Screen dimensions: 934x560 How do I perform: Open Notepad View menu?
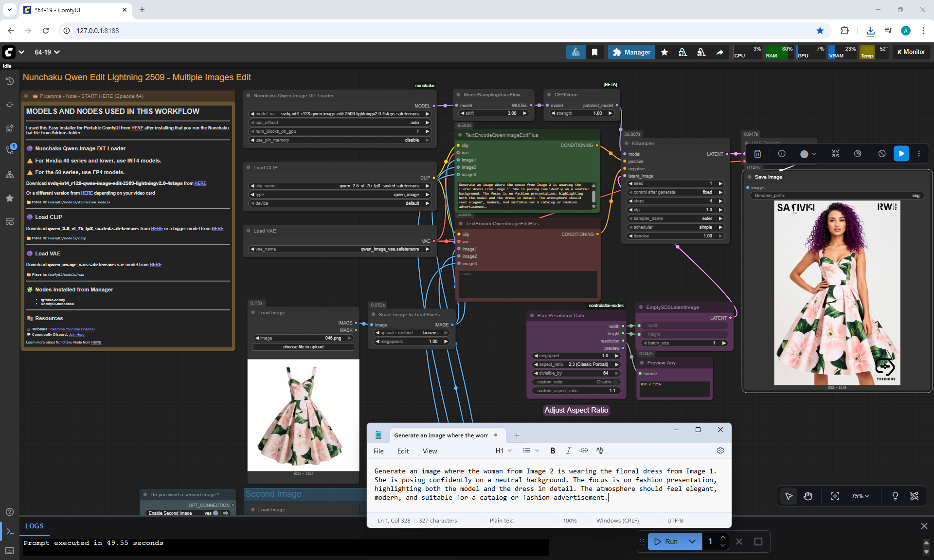click(430, 451)
